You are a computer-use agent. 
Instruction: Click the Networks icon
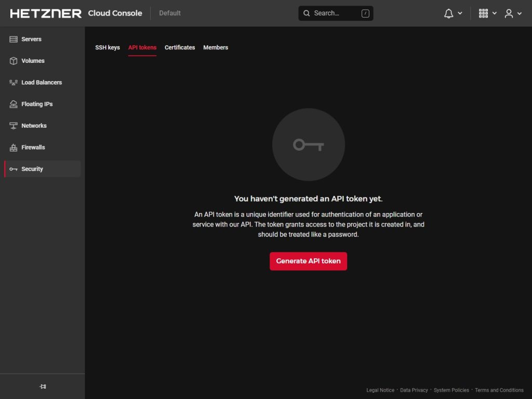(14, 126)
